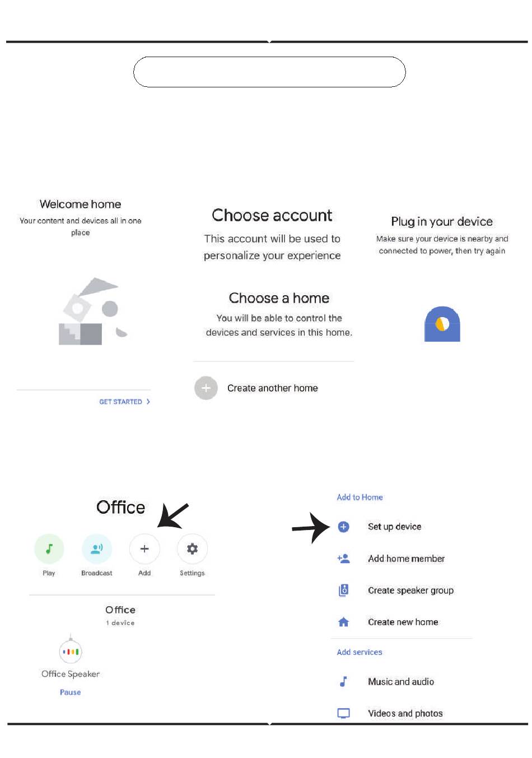Viewport: 532px width, 758px height.
Task: Tap the gray Create another home plus icon
Action: (x=206, y=388)
